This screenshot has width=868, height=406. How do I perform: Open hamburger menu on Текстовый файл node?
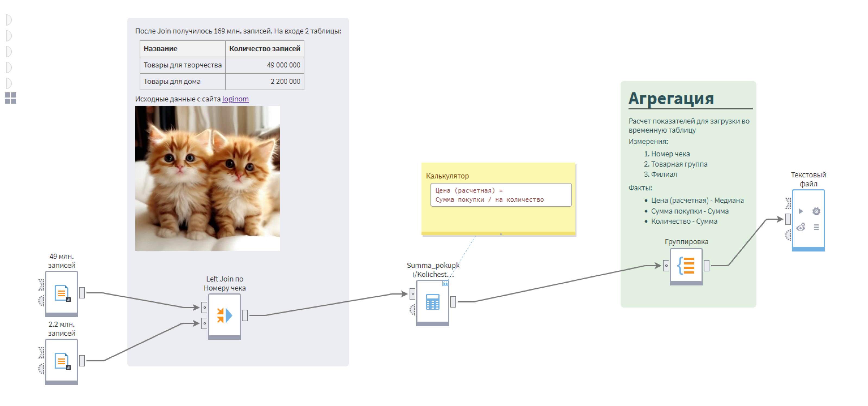pyautogui.click(x=816, y=227)
